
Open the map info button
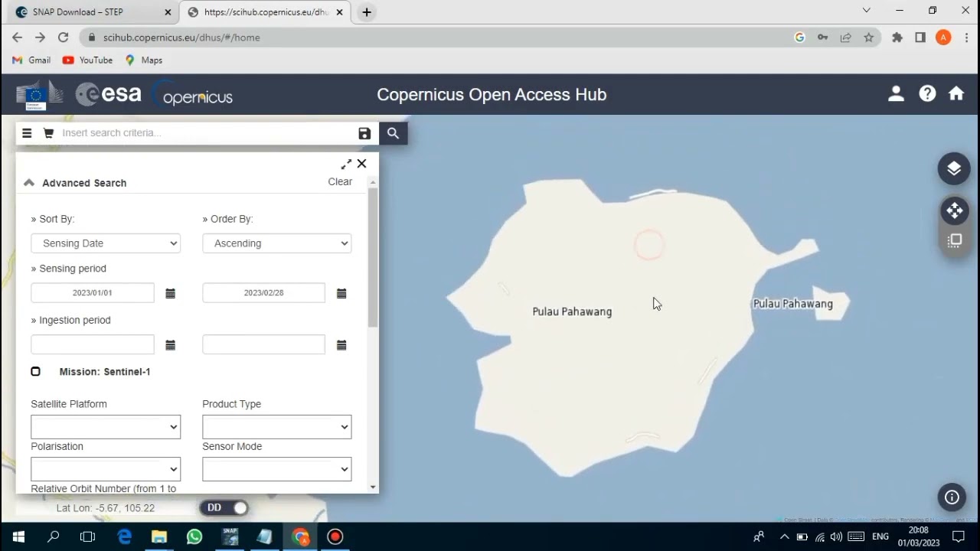click(952, 497)
